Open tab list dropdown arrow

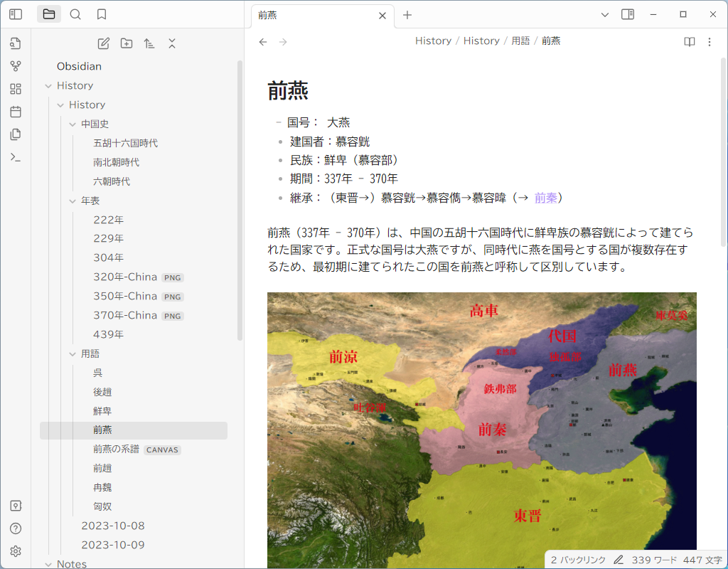click(x=604, y=15)
